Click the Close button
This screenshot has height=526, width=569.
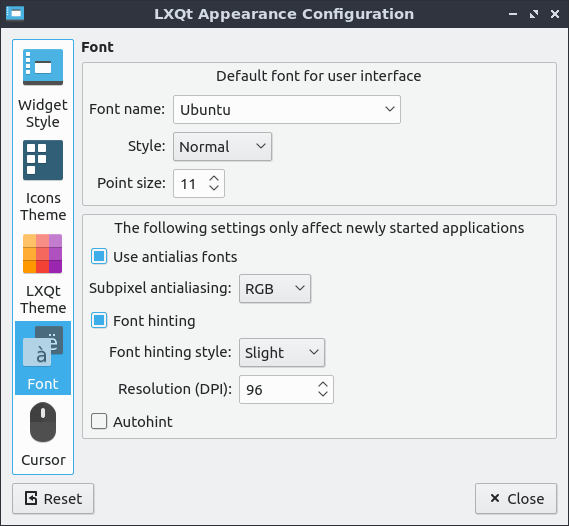(516, 498)
